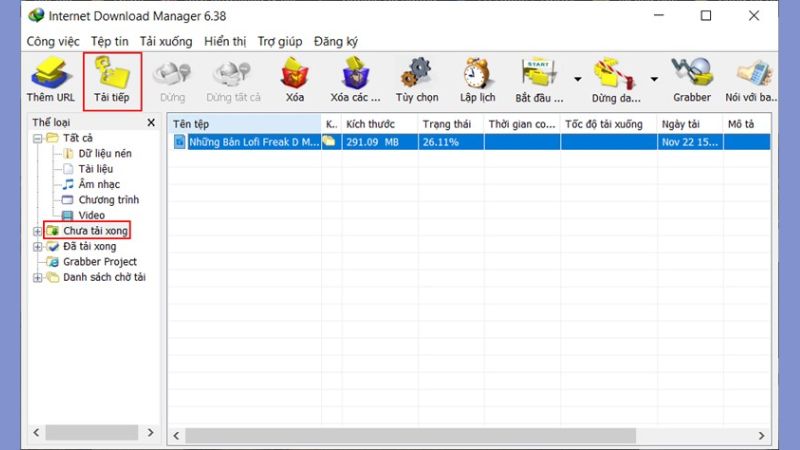Select Grabber Project item
Image resolution: width=800 pixels, height=450 pixels.
pyautogui.click(x=99, y=262)
